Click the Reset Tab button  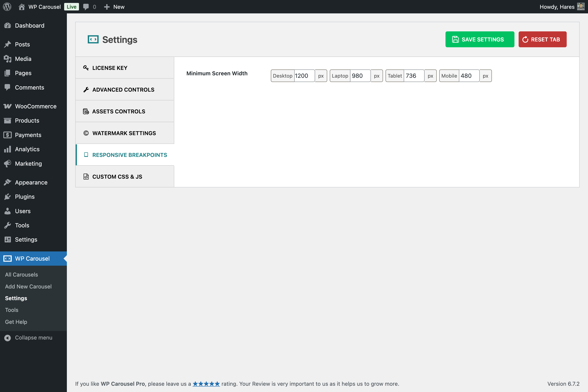tap(542, 39)
